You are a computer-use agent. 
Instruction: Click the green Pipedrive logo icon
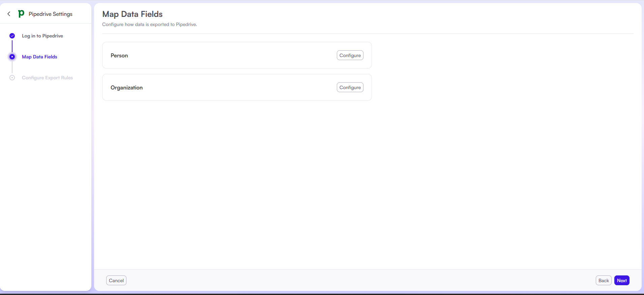[21, 14]
